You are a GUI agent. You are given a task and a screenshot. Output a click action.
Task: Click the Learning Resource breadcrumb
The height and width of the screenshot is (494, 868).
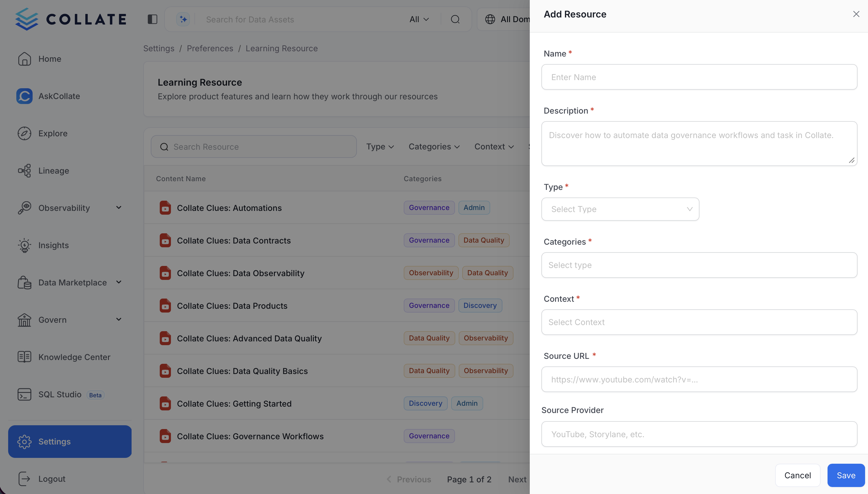tap(282, 49)
